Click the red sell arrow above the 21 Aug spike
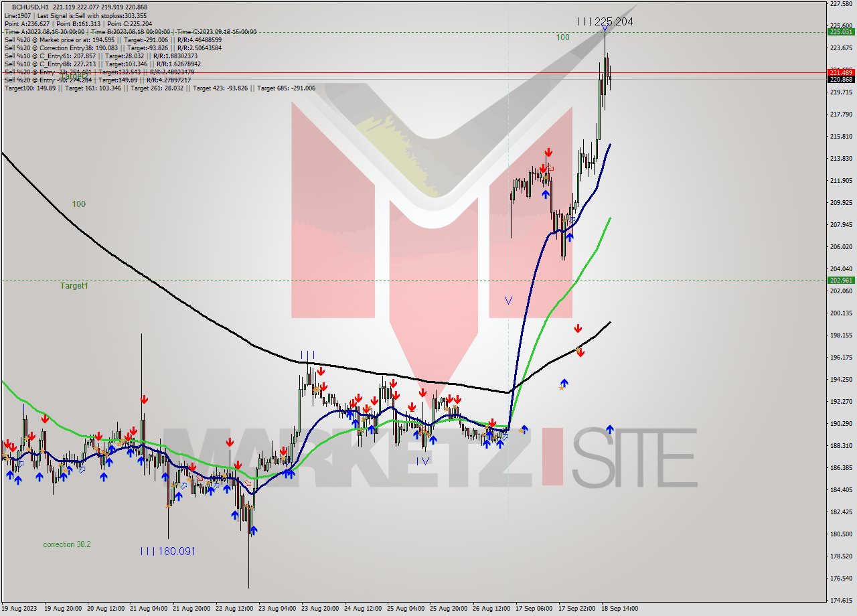The image size is (857, 616). [144, 400]
